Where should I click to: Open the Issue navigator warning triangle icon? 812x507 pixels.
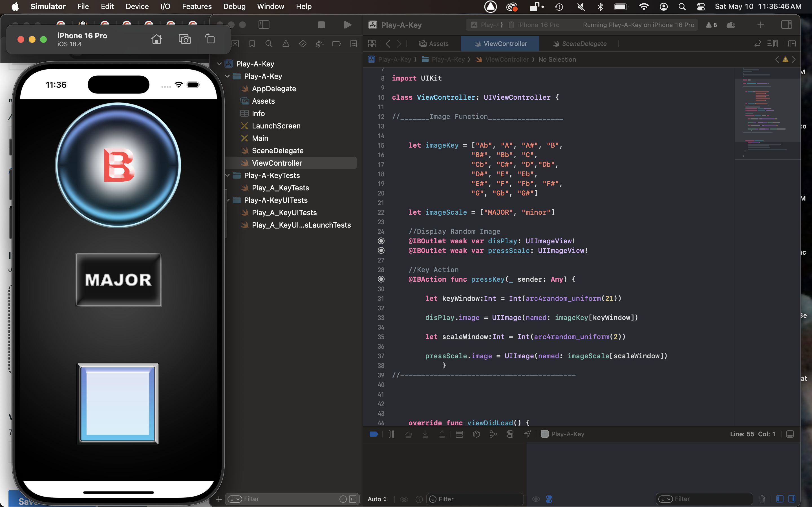pyautogui.click(x=286, y=44)
